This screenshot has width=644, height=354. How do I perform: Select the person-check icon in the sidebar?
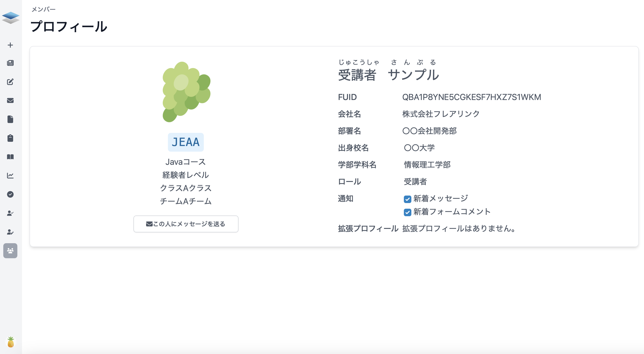pyautogui.click(x=10, y=213)
